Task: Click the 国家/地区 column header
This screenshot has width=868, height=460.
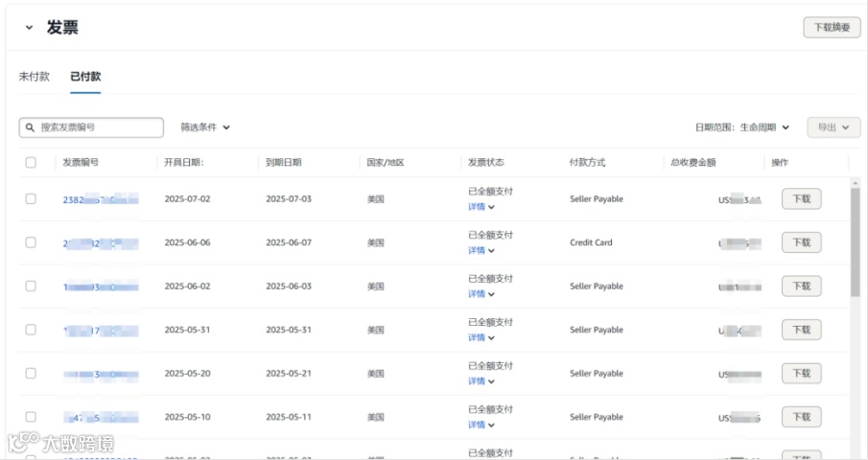Action: [386, 162]
